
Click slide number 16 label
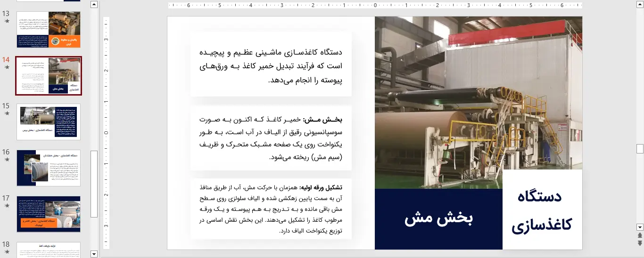click(x=6, y=152)
